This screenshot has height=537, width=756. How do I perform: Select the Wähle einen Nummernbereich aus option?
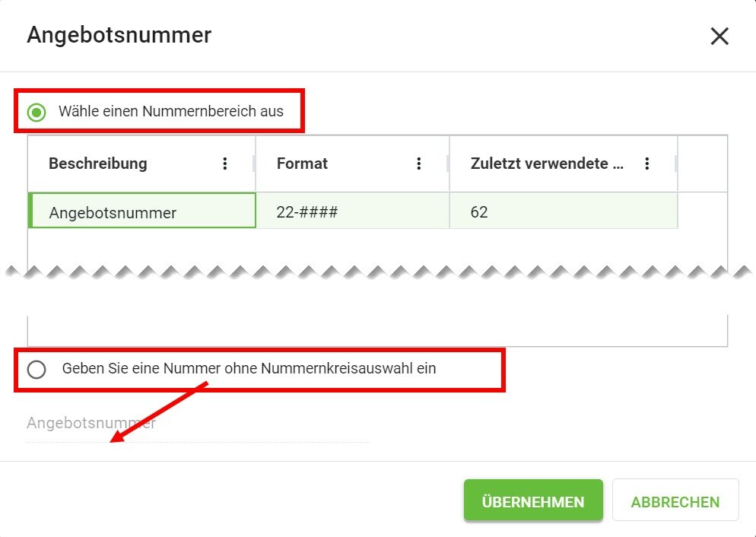37,110
